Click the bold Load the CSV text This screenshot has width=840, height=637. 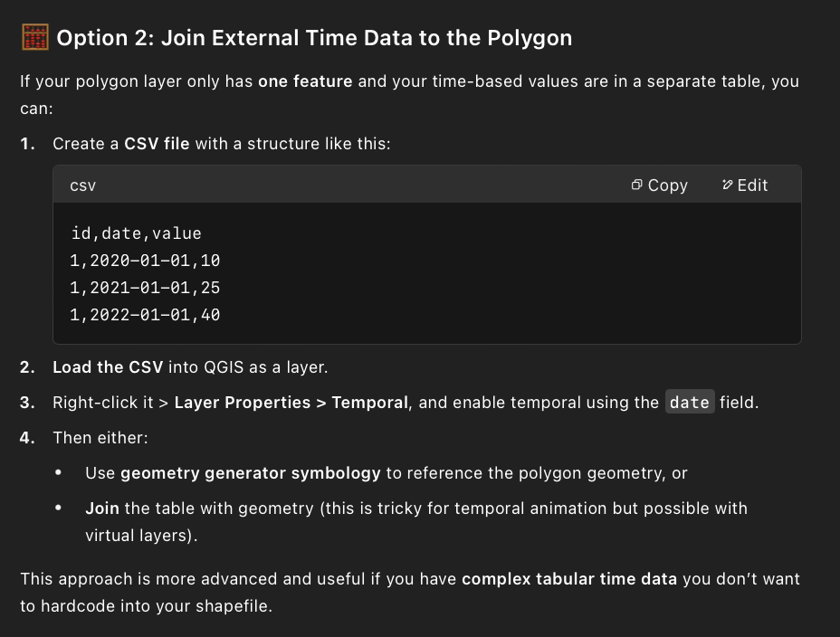point(108,367)
